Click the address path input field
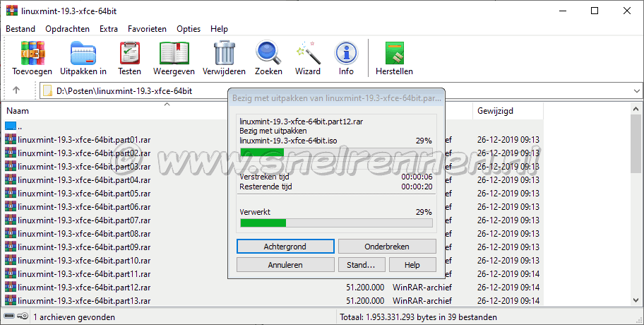This screenshot has width=644, height=325. pos(341,91)
